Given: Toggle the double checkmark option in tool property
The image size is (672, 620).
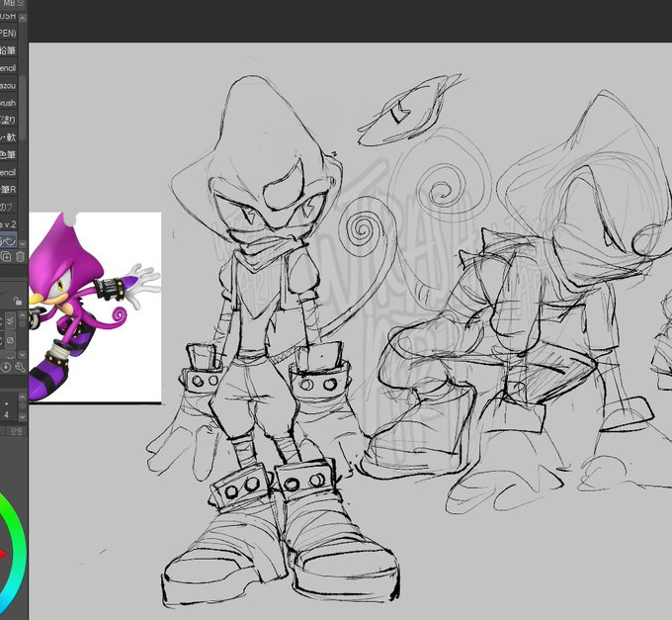Looking at the screenshot, I should tap(8, 320).
